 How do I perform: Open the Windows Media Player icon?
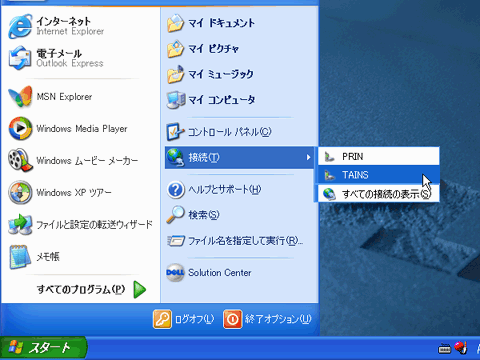[20, 128]
